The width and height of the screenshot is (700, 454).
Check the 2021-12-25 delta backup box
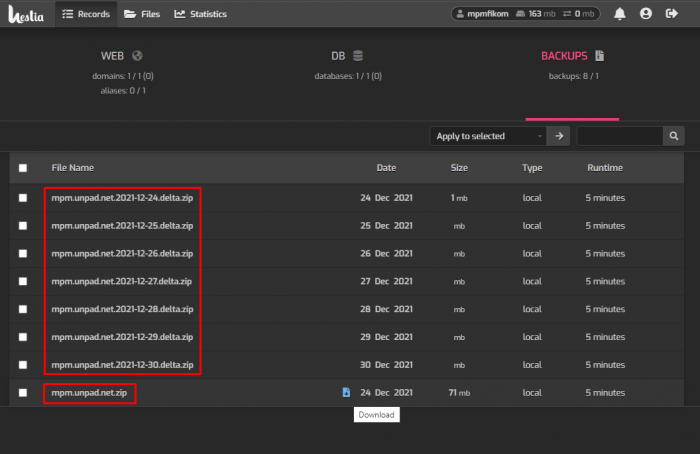tap(23, 226)
